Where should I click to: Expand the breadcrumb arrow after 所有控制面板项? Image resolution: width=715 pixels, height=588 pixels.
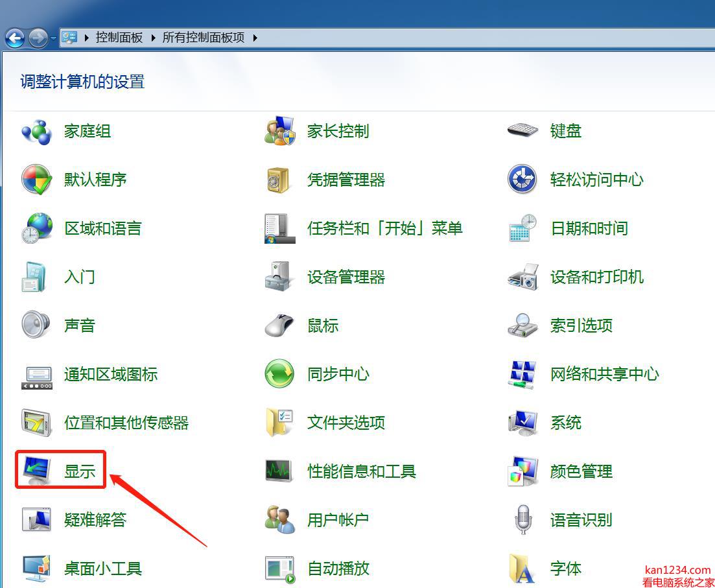point(255,38)
